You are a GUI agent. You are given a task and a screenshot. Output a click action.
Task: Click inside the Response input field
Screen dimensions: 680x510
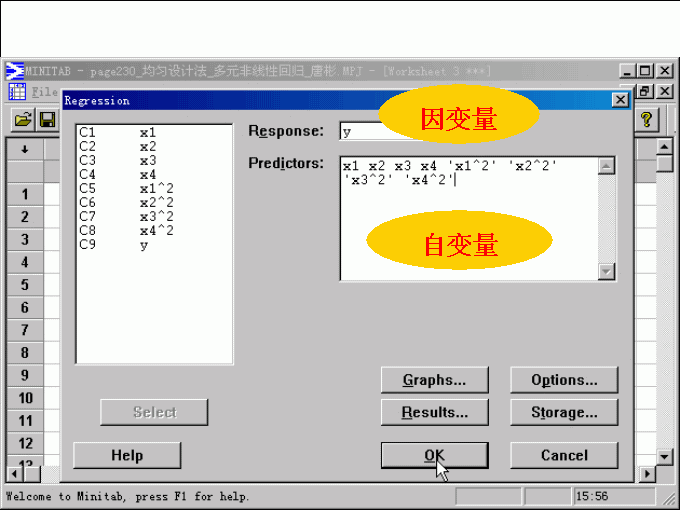coord(360,132)
